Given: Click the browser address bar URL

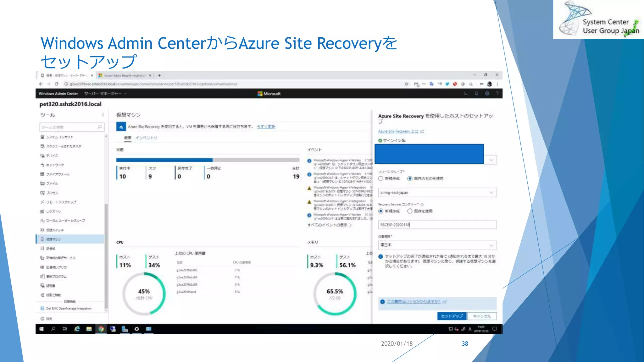Looking at the screenshot, I should 153,84.
